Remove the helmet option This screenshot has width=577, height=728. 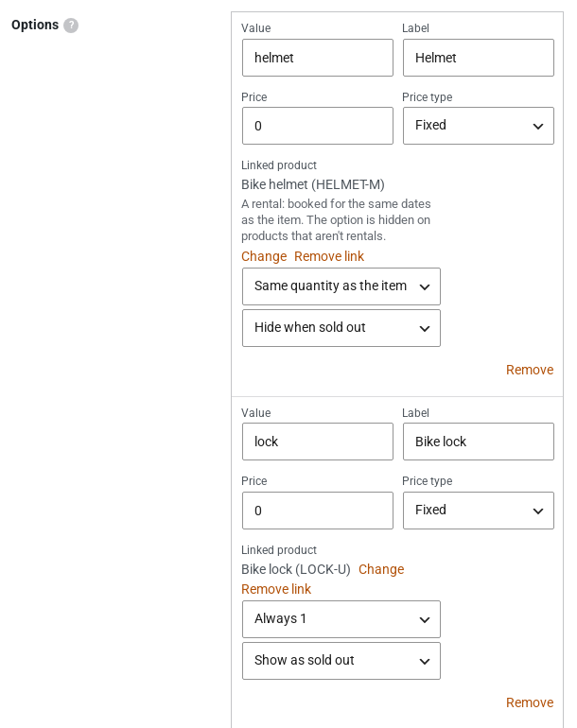coord(530,370)
